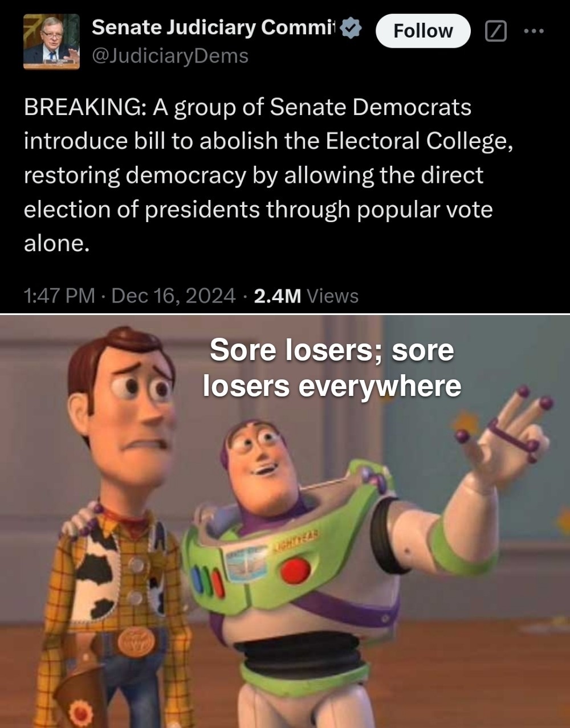Screen dimensions: 570x728
Task: Click the Dec 16, 2024 date
Action: (173, 296)
